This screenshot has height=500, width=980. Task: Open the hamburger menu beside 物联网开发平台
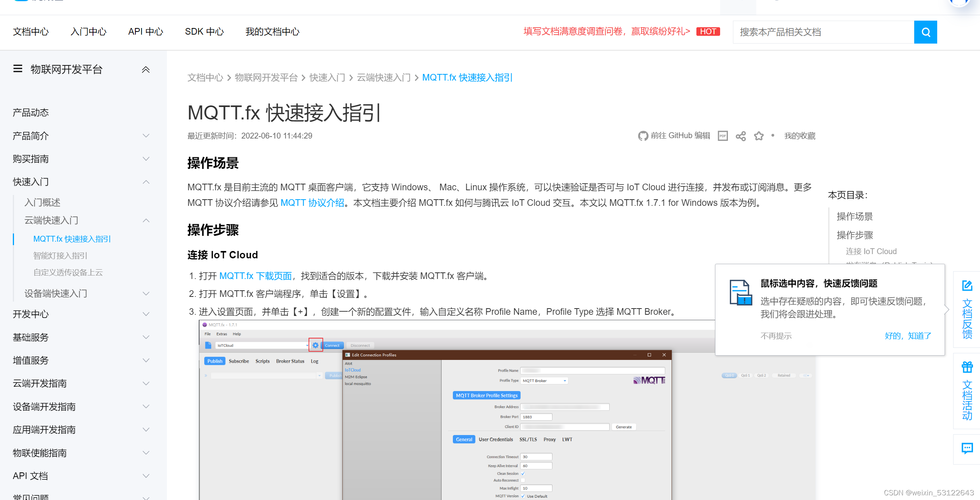[x=18, y=69]
